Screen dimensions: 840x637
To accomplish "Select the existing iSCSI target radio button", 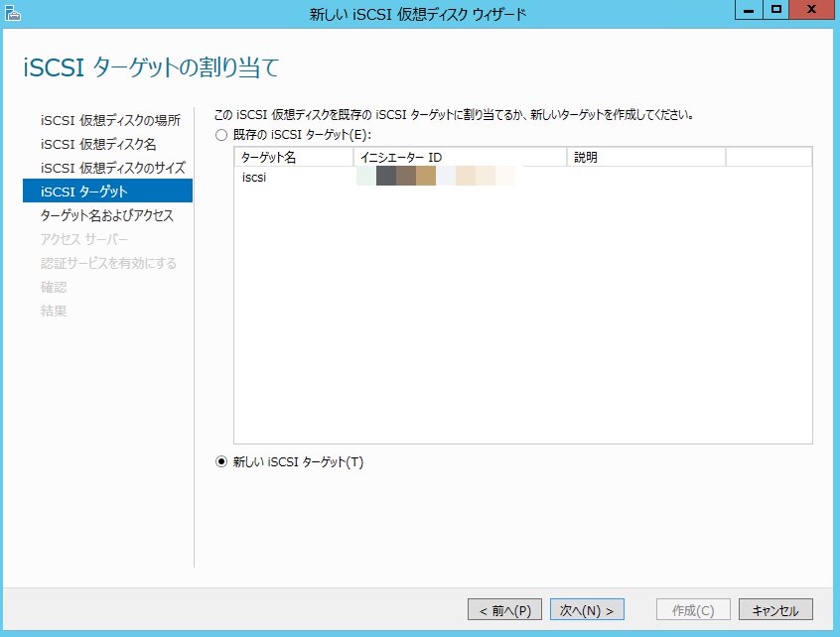I will (221, 134).
